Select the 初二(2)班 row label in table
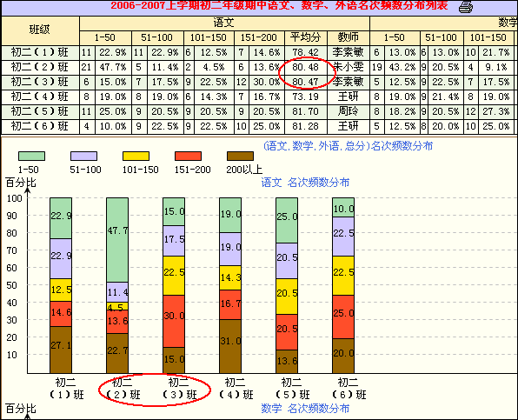Image resolution: width=518 pixels, height=420 pixels. (x=40, y=67)
